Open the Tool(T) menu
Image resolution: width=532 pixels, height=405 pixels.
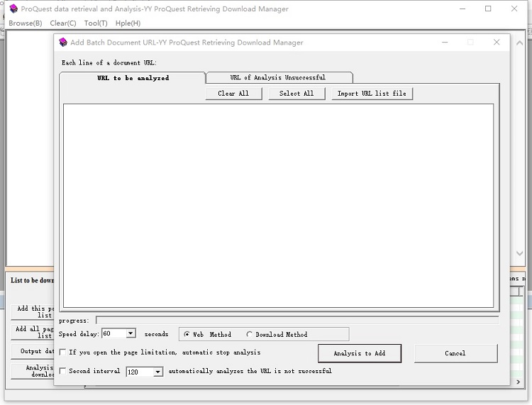point(96,23)
